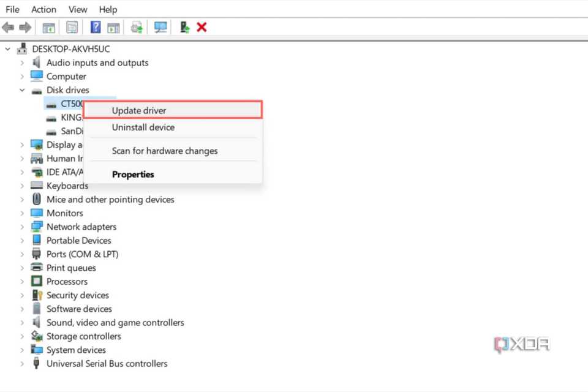Expand Universal Serial Bus controllers chevron
Viewport: 588px width, 392px height.
click(x=22, y=363)
